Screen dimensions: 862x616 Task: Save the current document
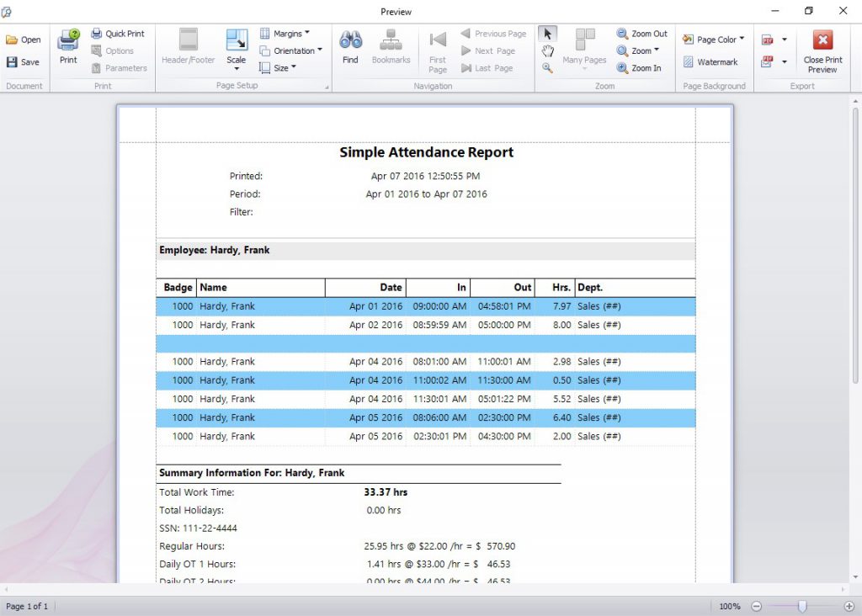[24, 61]
